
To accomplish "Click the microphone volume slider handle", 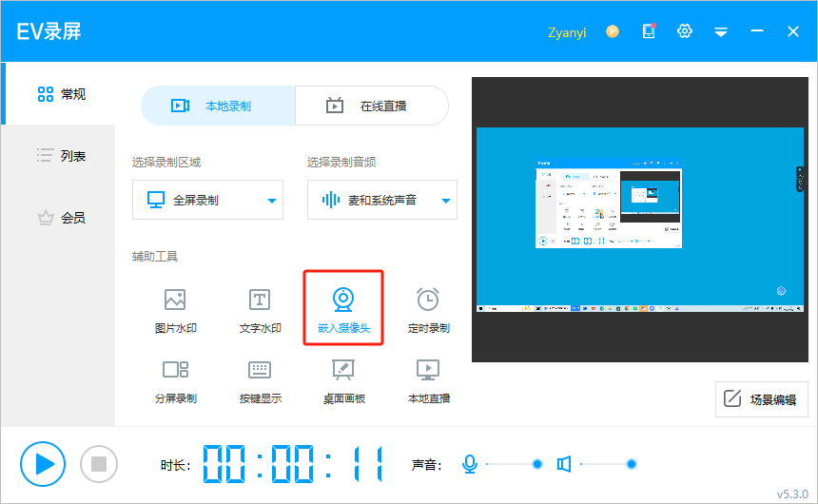I will pyautogui.click(x=537, y=464).
